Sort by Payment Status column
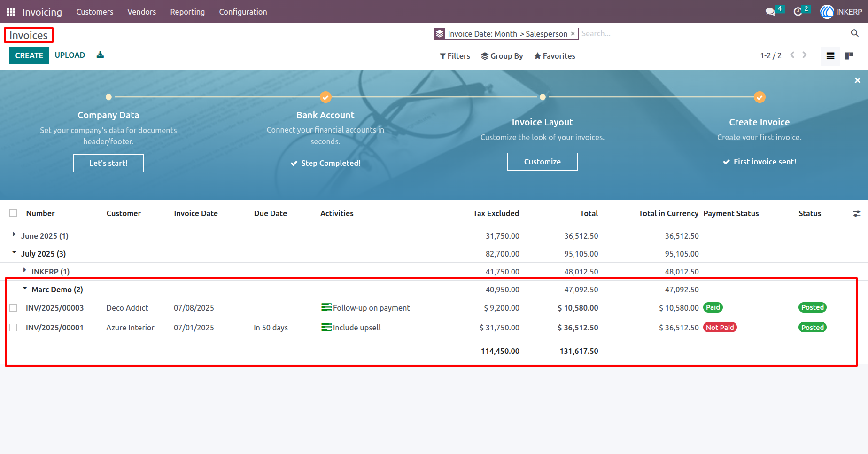The width and height of the screenshot is (868, 454). pyautogui.click(x=731, y=213)
